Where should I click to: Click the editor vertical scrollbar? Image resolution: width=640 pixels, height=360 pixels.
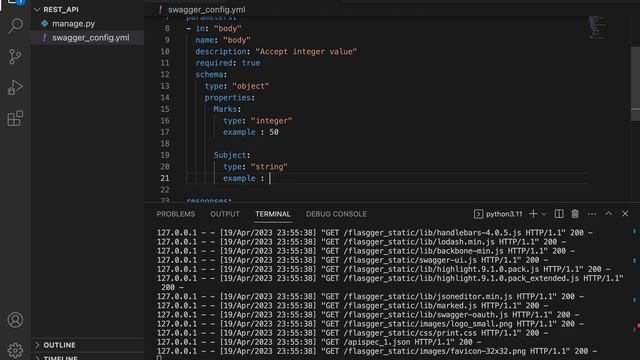[635, 84]
